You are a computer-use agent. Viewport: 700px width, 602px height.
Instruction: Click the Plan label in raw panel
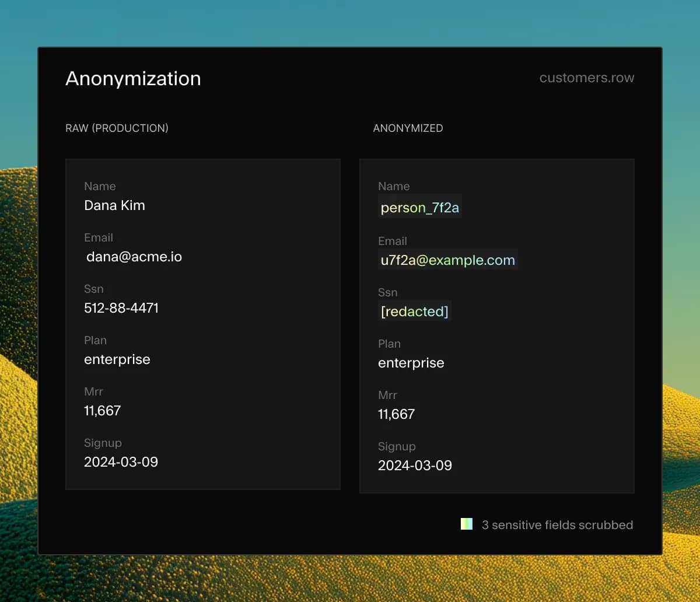pyautogui.click(x=95, y=340)
